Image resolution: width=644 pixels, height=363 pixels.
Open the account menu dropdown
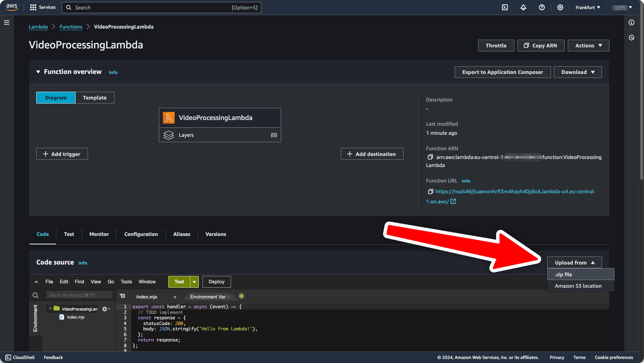pyautogui.click(x=622, y=7)
